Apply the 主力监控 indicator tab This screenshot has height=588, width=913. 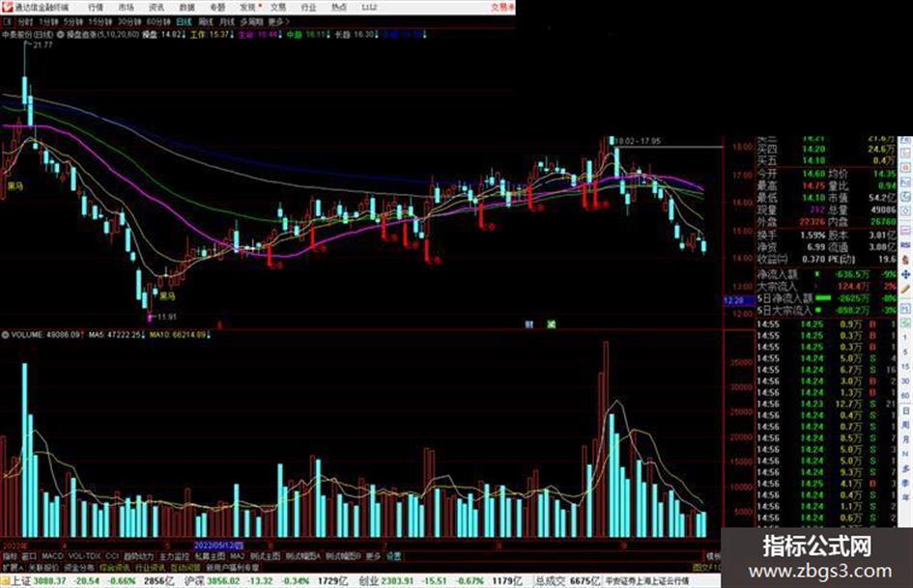click(x=175, y=556)
